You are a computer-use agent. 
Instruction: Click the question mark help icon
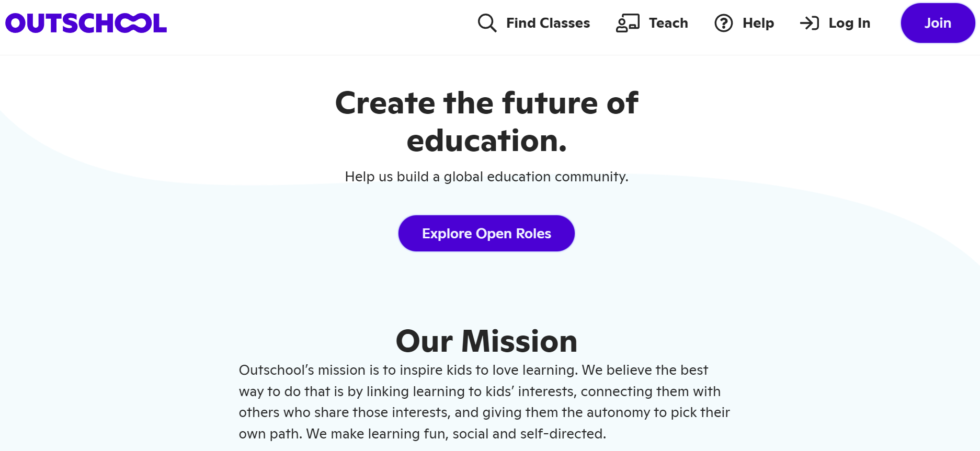724,23
